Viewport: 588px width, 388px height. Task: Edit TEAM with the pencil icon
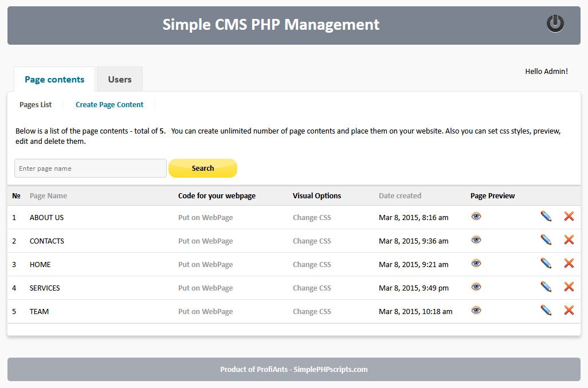[x=546, y=311]
